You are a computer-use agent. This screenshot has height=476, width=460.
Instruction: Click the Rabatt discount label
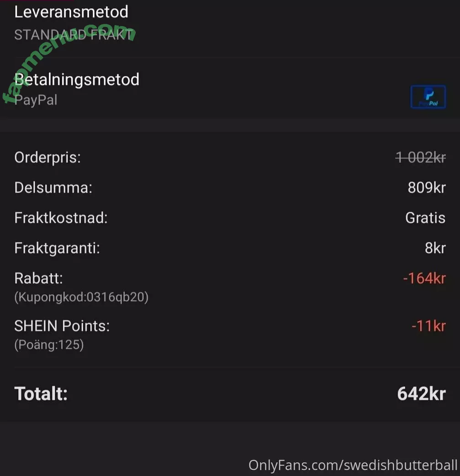tap(39, 278)
